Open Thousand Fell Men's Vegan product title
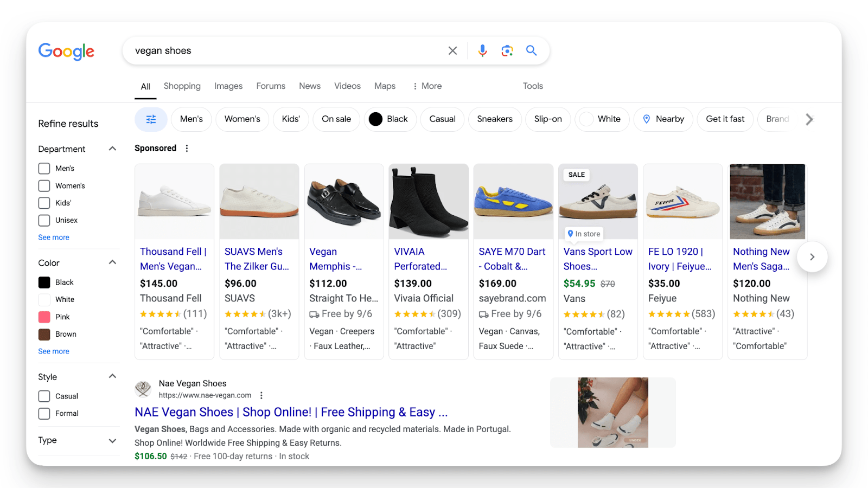 174,259
